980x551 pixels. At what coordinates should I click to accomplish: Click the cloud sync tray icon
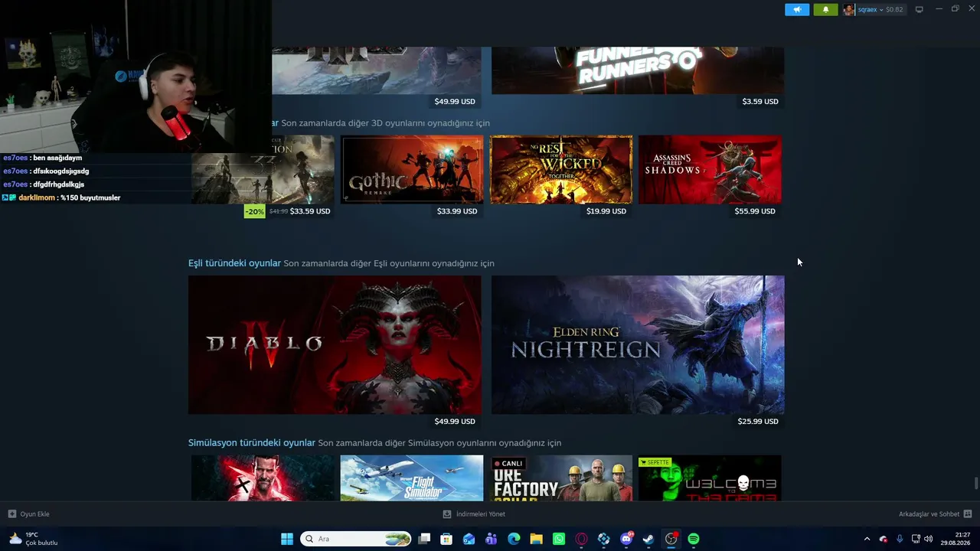coord(884,540)
